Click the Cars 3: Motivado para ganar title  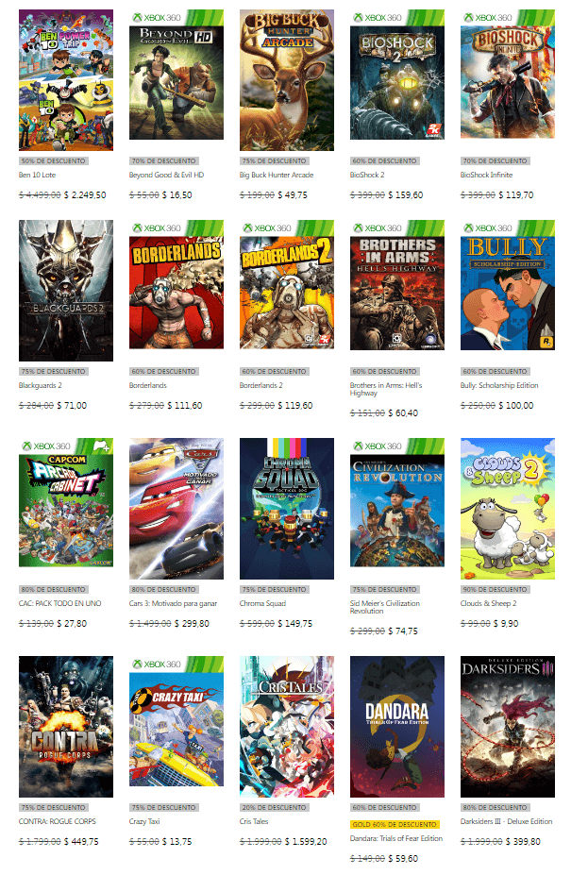pyautogui.click(x=173, y=603)
